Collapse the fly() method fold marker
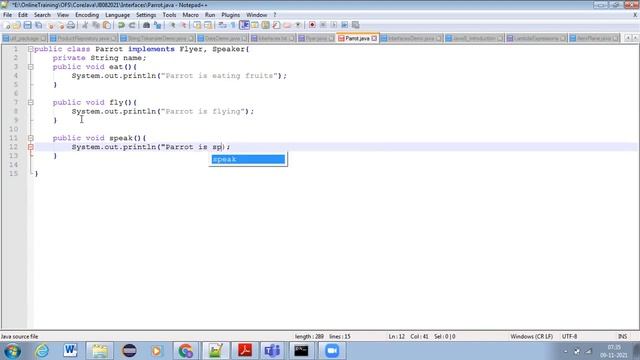 coord(31,102)
